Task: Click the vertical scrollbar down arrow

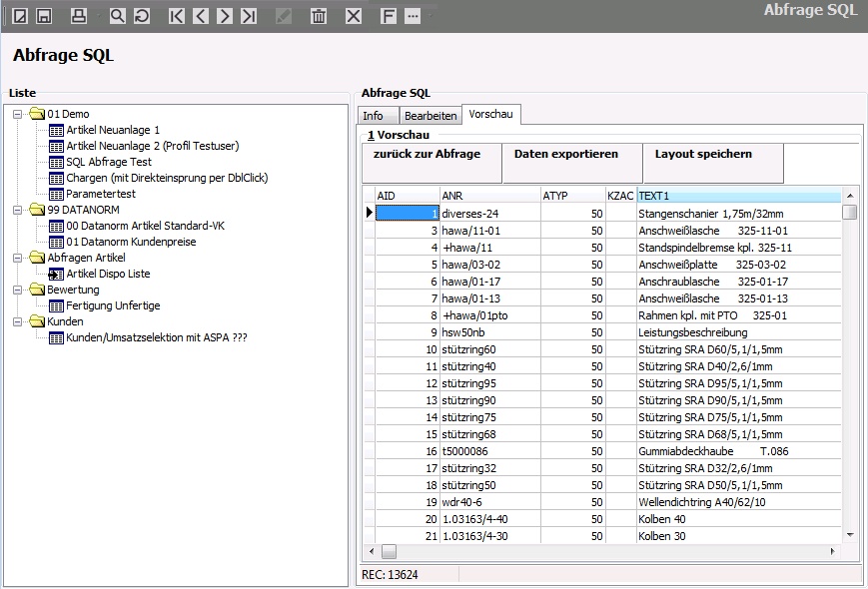Action: click(850, 535)
